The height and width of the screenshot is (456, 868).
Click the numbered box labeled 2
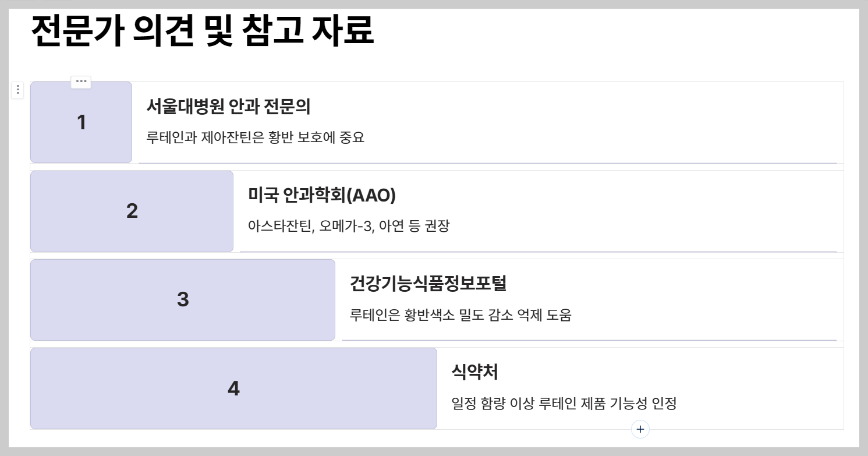point(132,211)
